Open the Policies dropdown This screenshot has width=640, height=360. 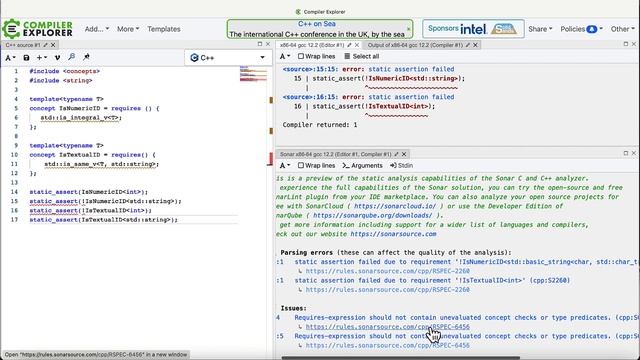[x=581, y=29]
